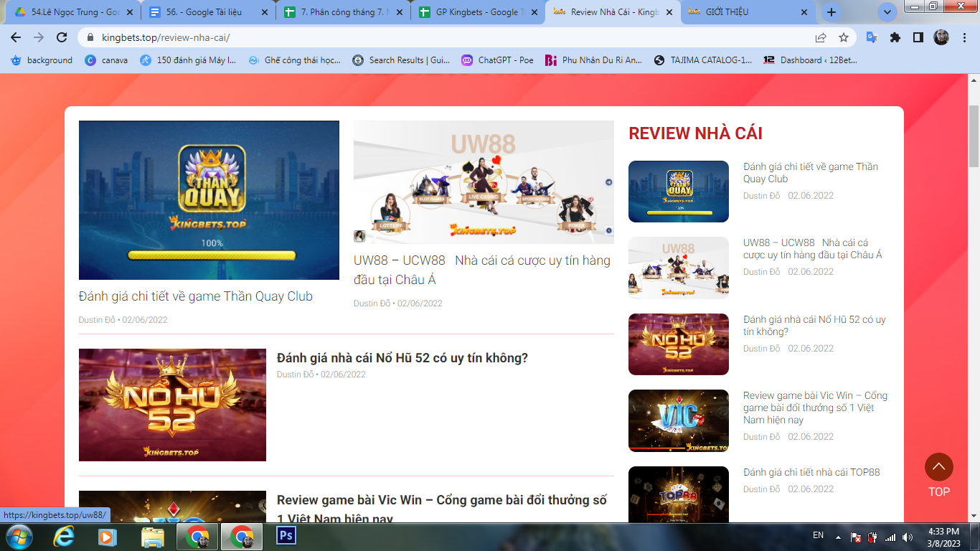Close the 'GIỚI THIỆU' tab
The height and width of the screenshot is (551, 980).
click(x=804, y=12)
